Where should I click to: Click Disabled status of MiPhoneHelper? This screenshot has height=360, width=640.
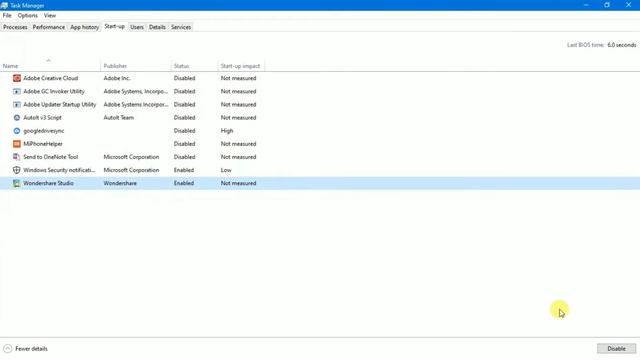pos(184,144)
